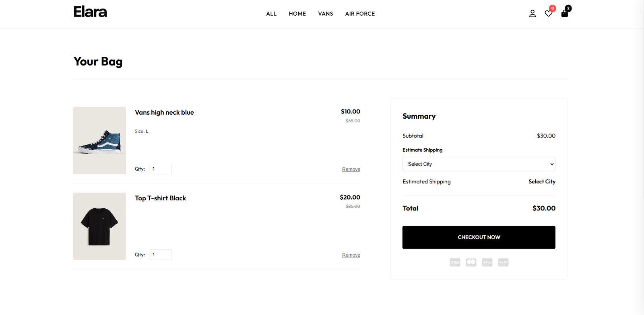The width and height of the screenshot is (644, 315).
Task: Click the $10.00 price of Vans shoe
Action: [x=351, y=111]
